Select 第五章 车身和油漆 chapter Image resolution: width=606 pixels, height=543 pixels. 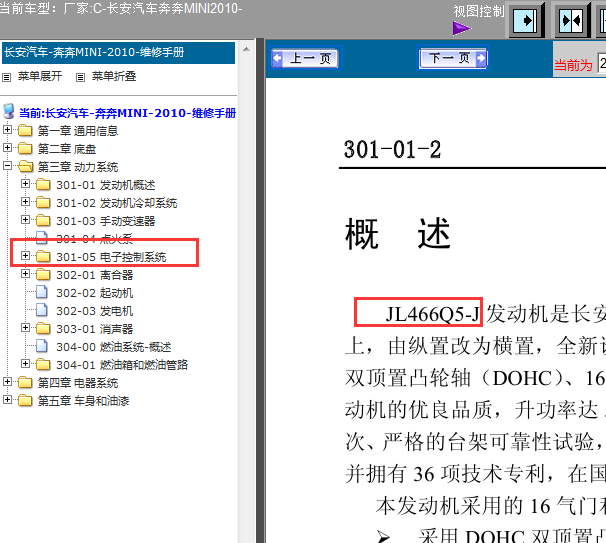[83, 401]
